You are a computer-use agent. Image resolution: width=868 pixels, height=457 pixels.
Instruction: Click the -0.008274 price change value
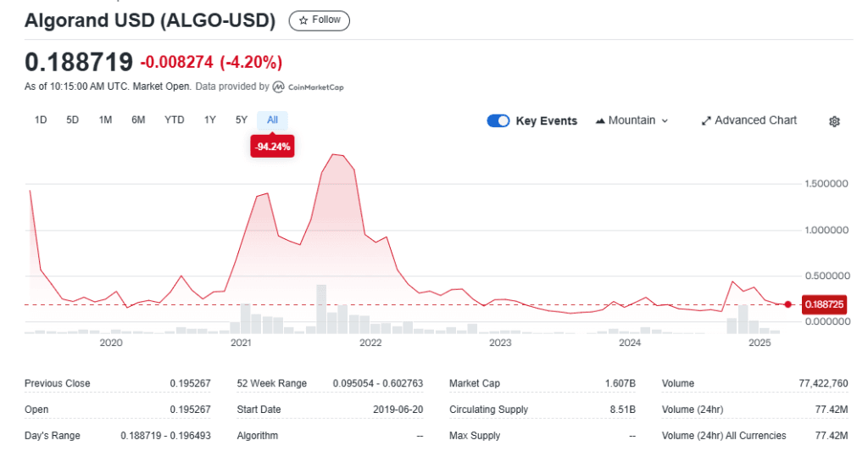[x=176, y=62]
